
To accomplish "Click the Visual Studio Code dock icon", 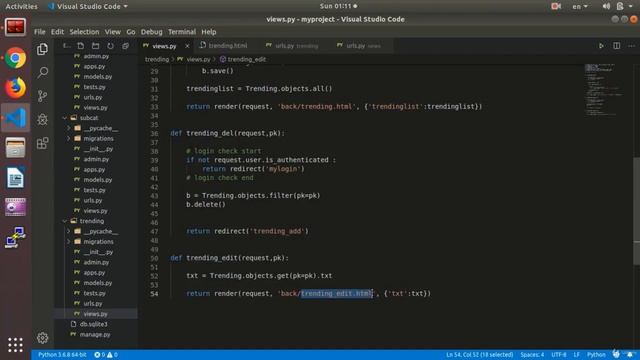I will pos(16,118).
